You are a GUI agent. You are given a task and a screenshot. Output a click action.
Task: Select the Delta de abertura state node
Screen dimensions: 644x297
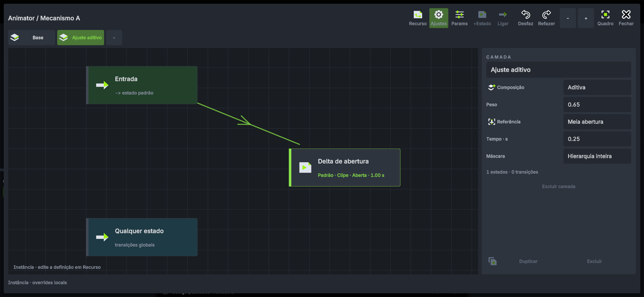click(345, 167)
